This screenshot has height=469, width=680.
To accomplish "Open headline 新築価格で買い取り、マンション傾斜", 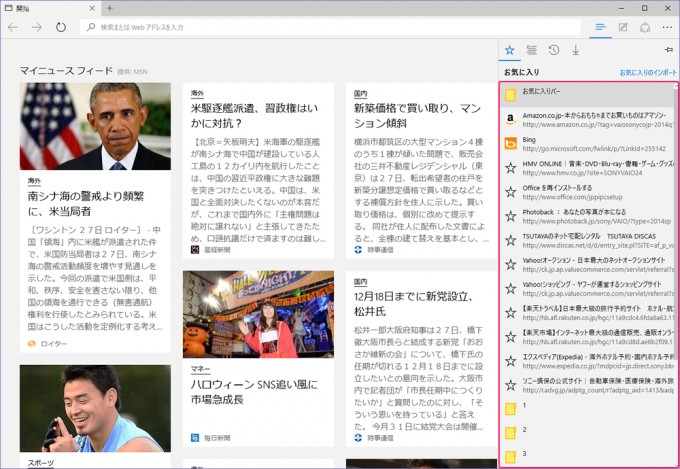I will 418,115.
